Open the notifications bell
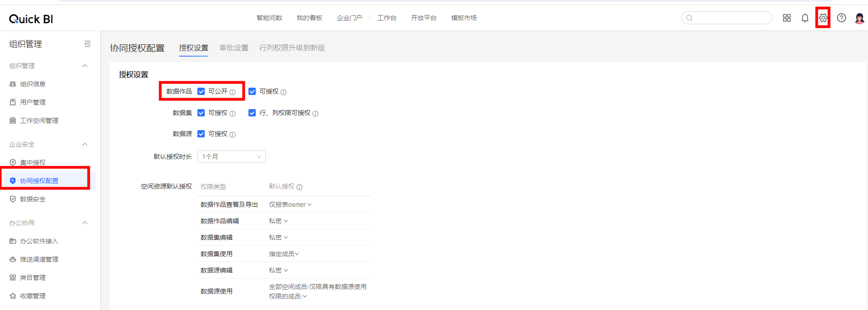Screen dimensions: 868x310 coord(805,18)
